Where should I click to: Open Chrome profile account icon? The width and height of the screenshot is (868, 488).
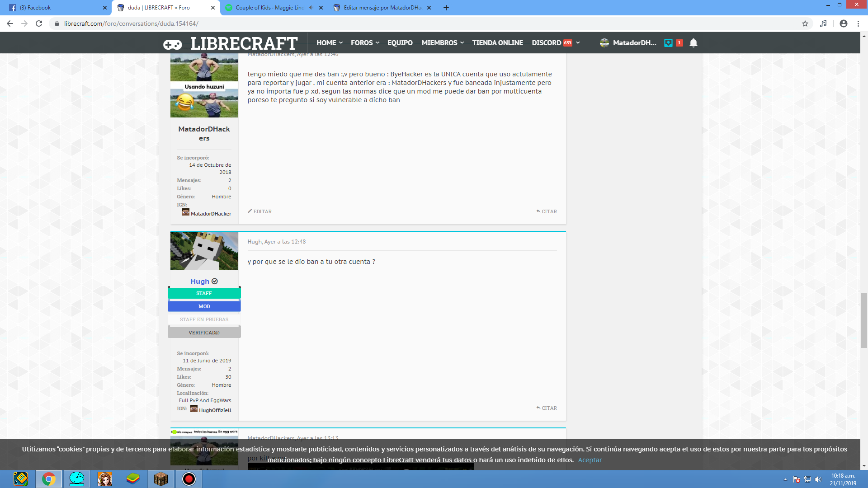click(x=844, y=23)
